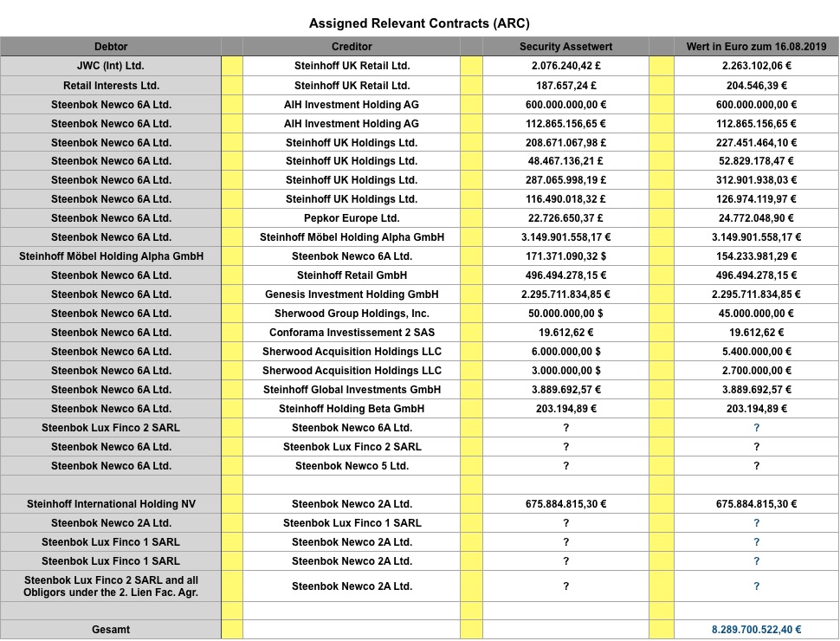Select creditor "Steinhoff Global Investments GmbH"

coord(350,390)
